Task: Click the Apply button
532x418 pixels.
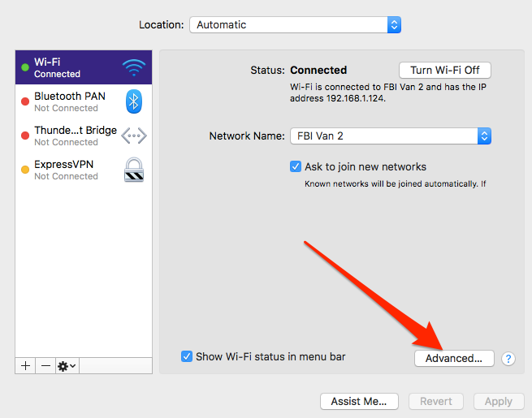Action: coord(499,402)
